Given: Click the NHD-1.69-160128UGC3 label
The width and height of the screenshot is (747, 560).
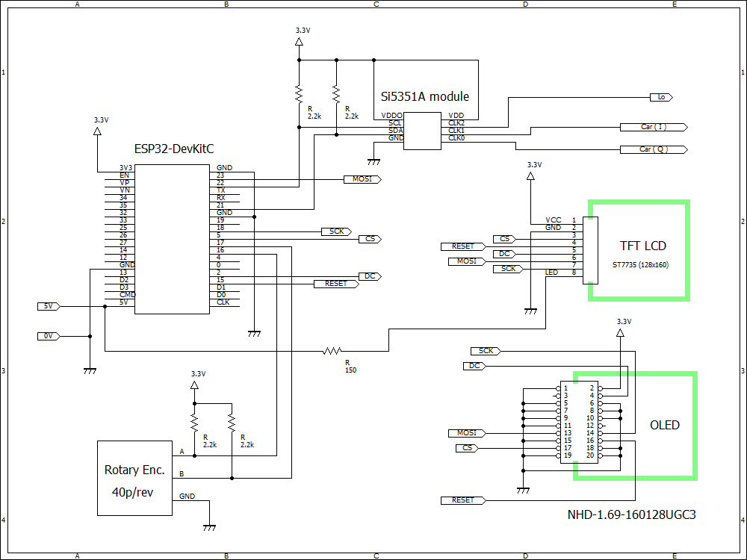Looking at the screenshot, I should [x=631, y=514].
